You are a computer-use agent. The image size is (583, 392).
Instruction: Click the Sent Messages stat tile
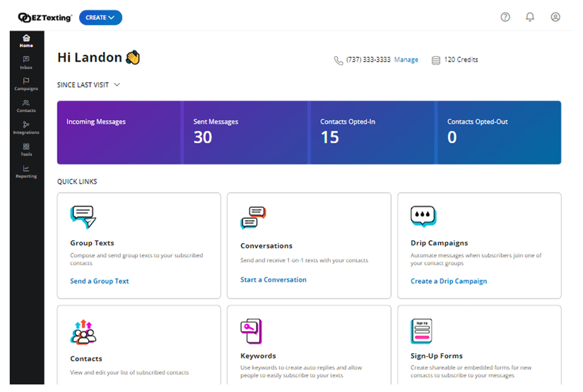[245, 132]
